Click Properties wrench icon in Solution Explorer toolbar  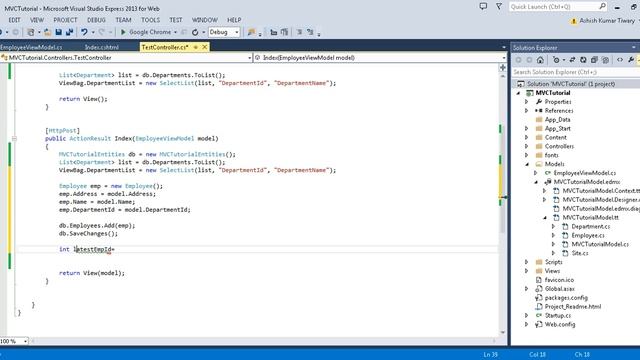(x=631, y=60)
